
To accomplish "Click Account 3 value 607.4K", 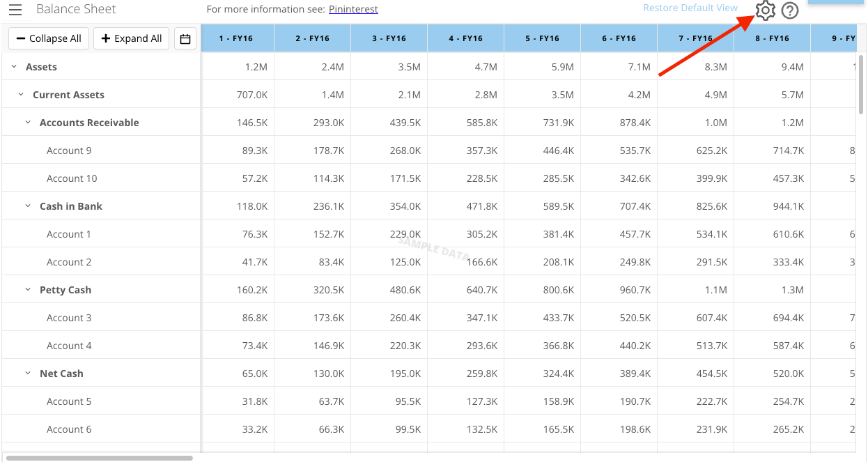I will (712, 318).
